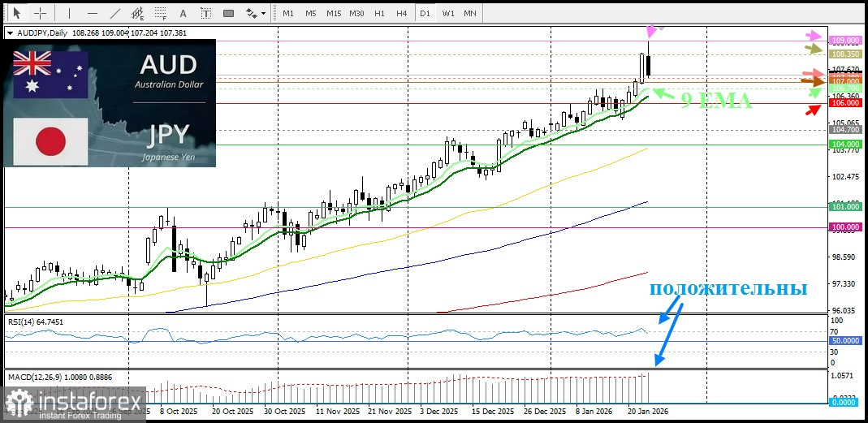
Task: Choose the text label tool
Action: 206,13
